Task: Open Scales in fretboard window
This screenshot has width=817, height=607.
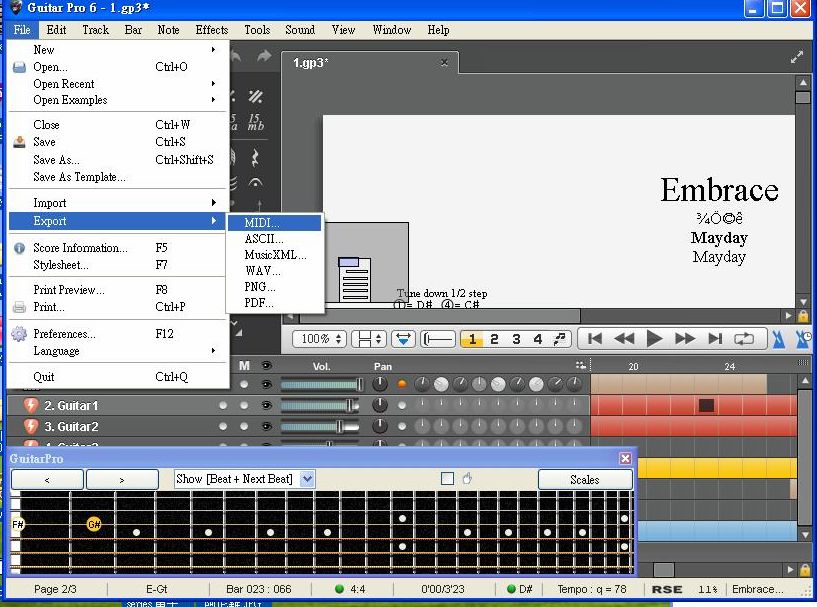Action: pos(585,479)
